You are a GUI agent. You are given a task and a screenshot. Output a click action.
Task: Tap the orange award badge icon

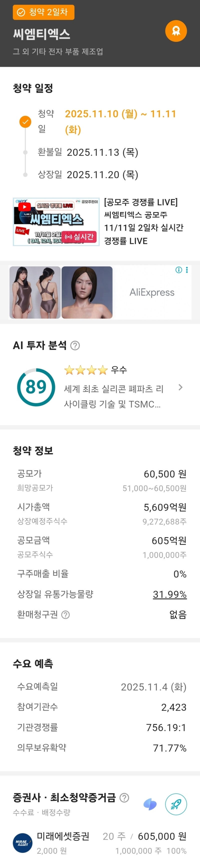tap(176, 31)
